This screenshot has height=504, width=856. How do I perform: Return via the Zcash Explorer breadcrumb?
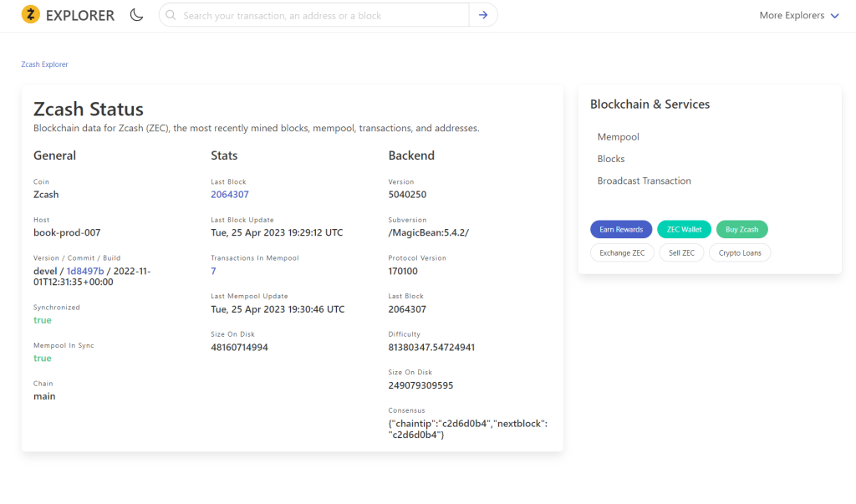click(44, 64)
